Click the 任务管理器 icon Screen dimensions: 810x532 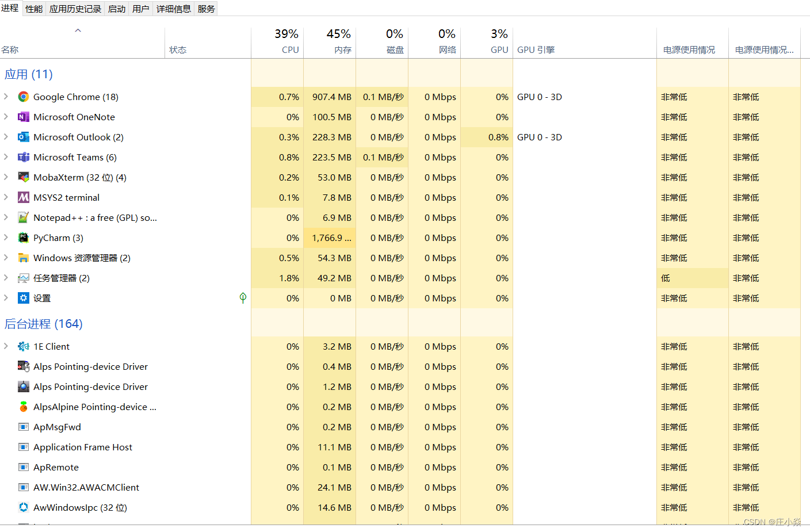click(x=23, y=278)
